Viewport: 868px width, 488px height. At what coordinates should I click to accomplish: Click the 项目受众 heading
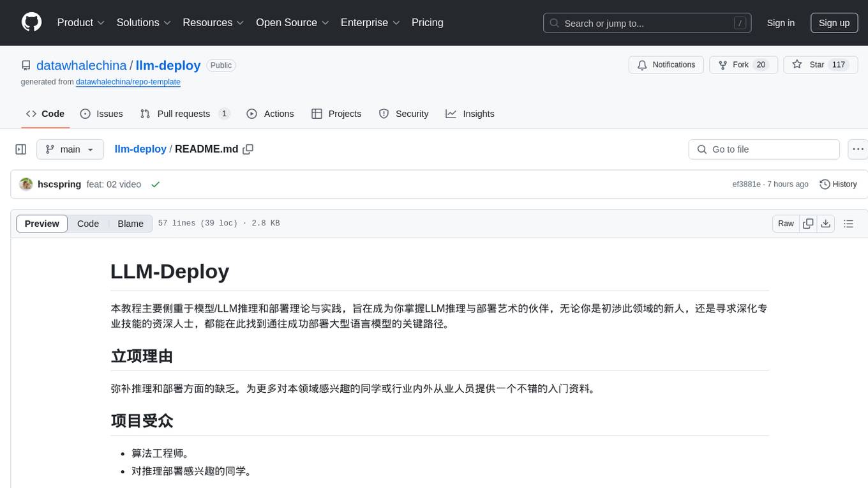click(142, 421)
